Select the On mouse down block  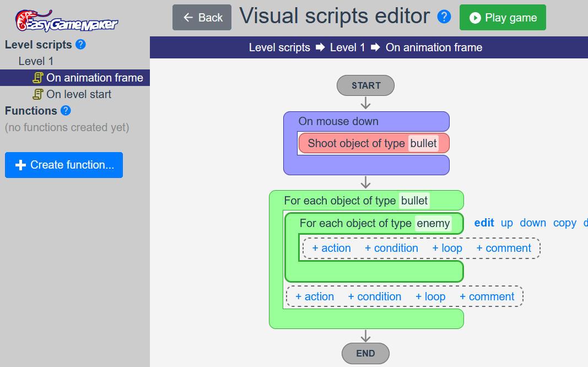click(x=338, y=121)
